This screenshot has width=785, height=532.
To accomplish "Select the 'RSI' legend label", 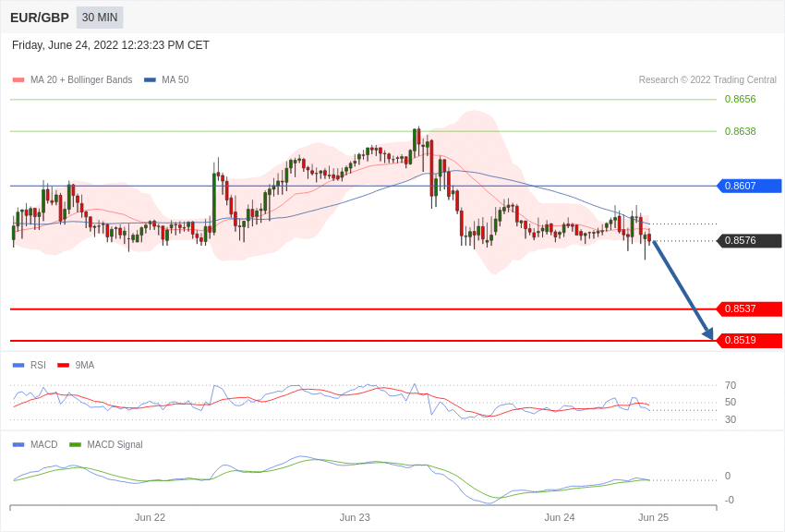I will (x=38, y=366).
